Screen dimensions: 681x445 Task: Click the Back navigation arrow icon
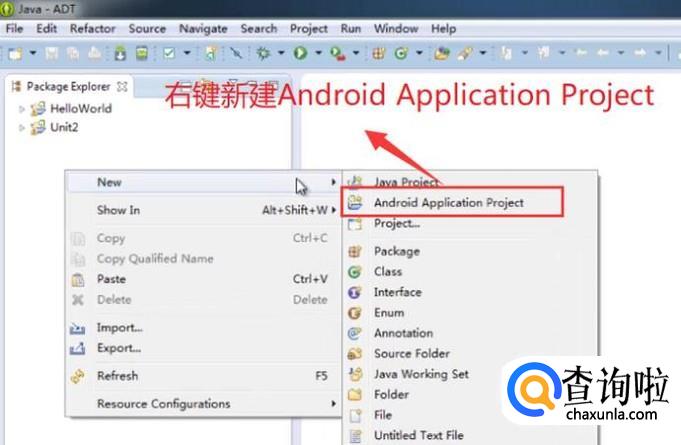[x=602, y=53]
